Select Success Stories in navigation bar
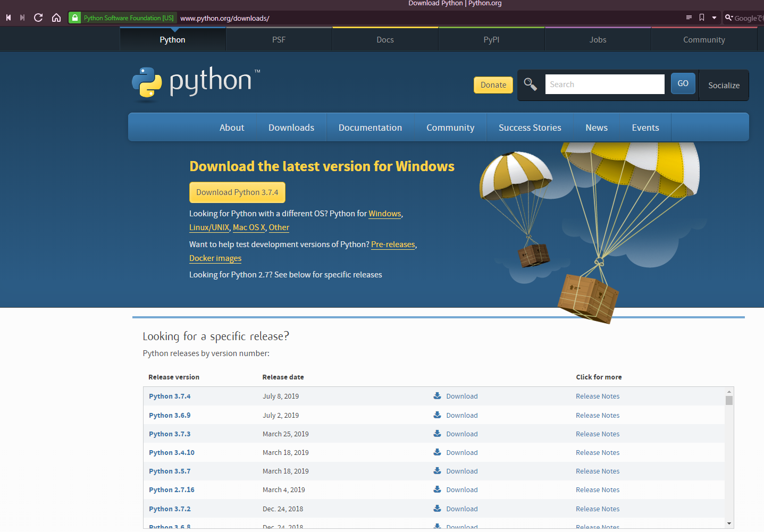 [530, 128]
